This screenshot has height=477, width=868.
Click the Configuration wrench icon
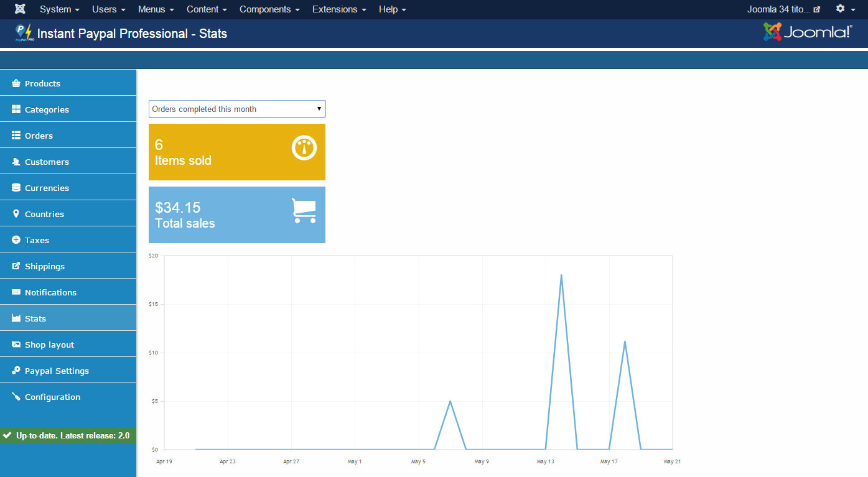tap(16, 397)
